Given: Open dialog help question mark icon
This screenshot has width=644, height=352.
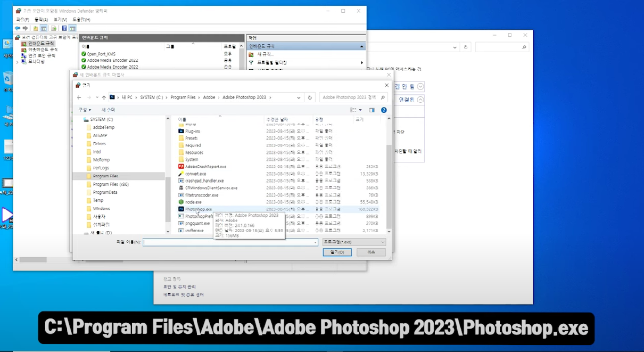Looking at the screenshot, I should point(384,110).
